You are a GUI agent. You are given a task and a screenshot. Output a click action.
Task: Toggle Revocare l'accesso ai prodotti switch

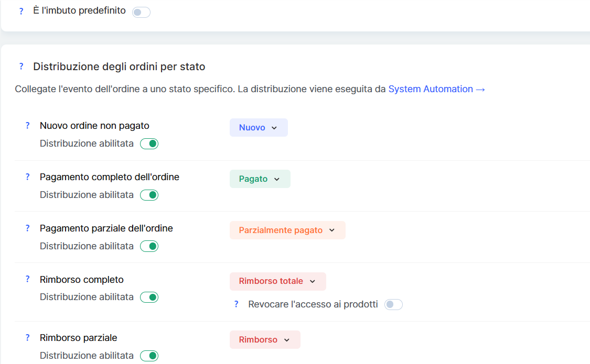(x=393, y=304)
